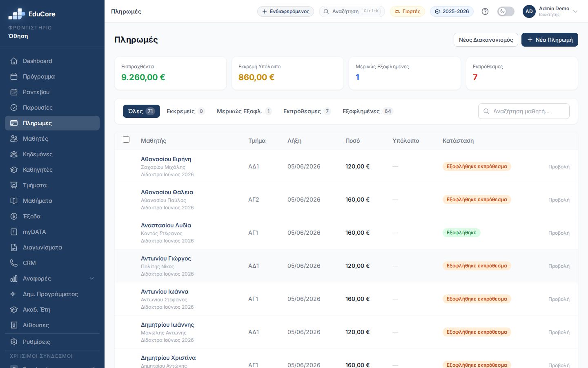Image resolution: width=588 pixels, height=368 pixels.
Task: Open Ρυθμίσεις gear icon in sidebar
Action: click(x=14, y=342)
